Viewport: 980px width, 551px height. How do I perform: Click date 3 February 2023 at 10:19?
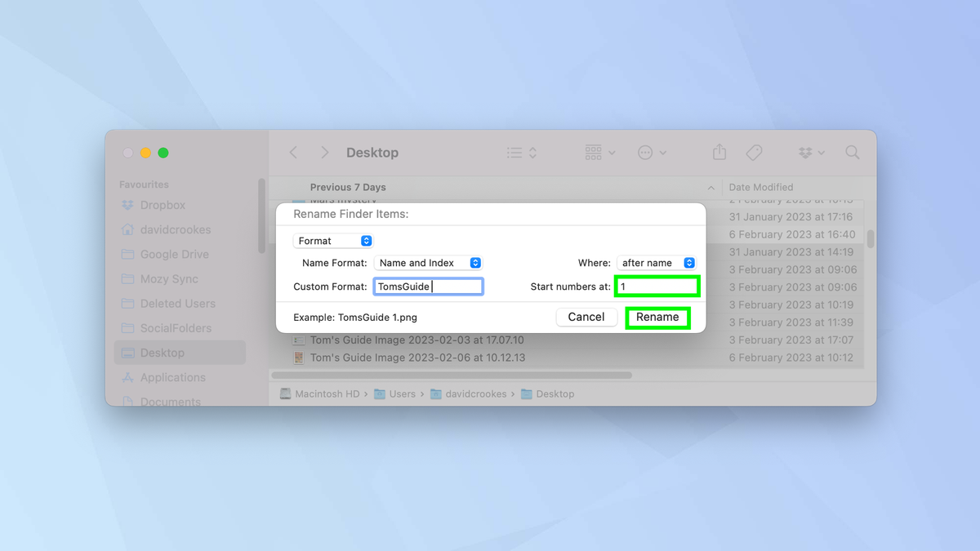click(x=791, y=304)
